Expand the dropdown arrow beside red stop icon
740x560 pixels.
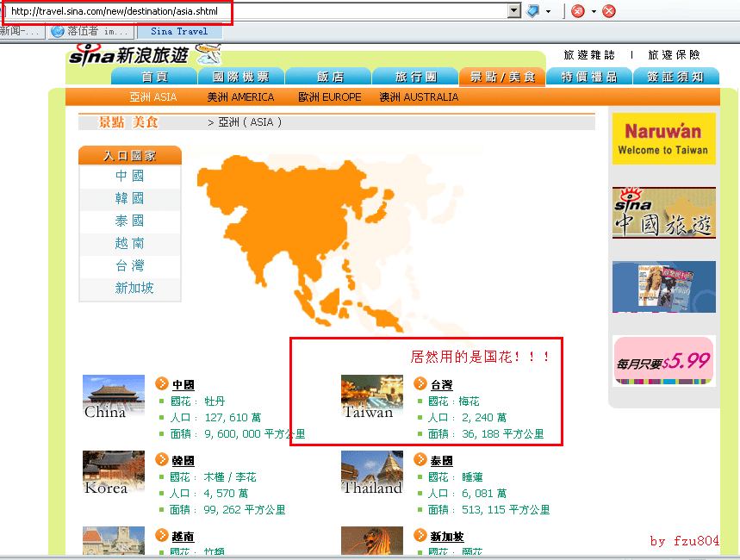coord(594,11)
